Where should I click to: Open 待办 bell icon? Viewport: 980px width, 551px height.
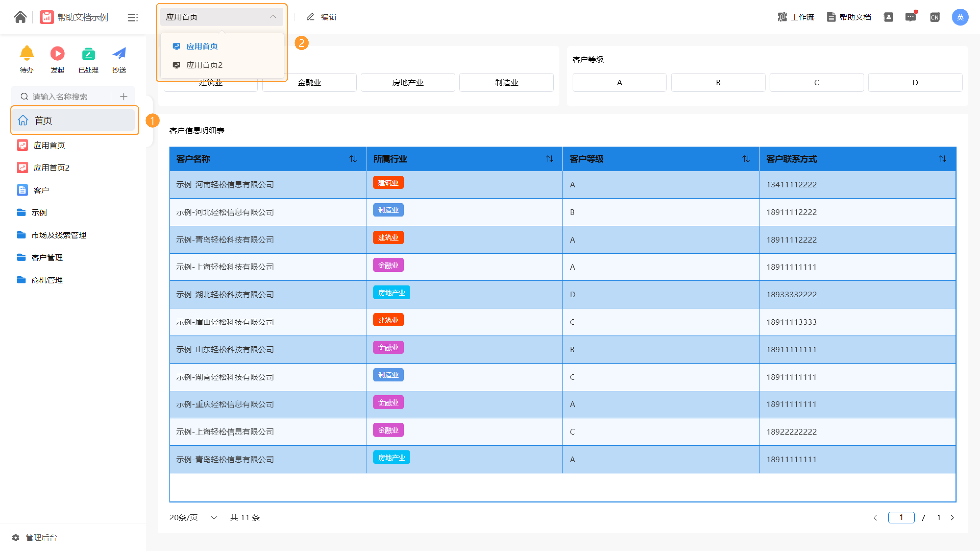click(27, 53)
